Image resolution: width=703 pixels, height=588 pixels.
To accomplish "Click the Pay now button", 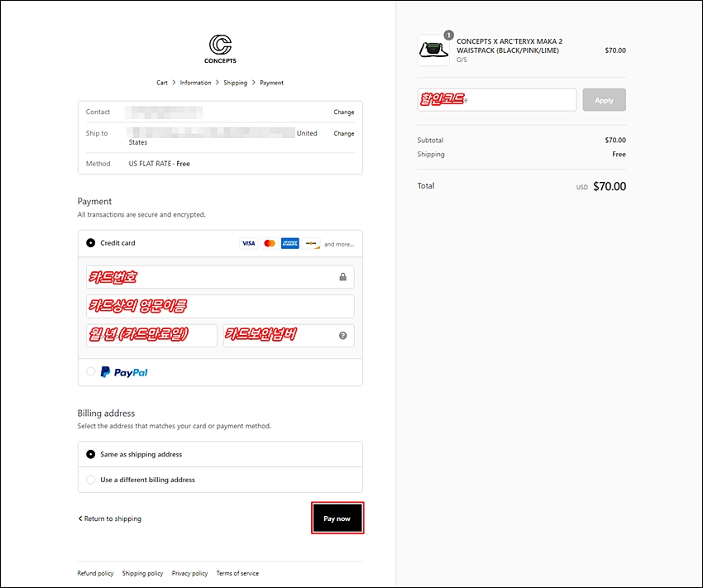I will pos(337,518).
